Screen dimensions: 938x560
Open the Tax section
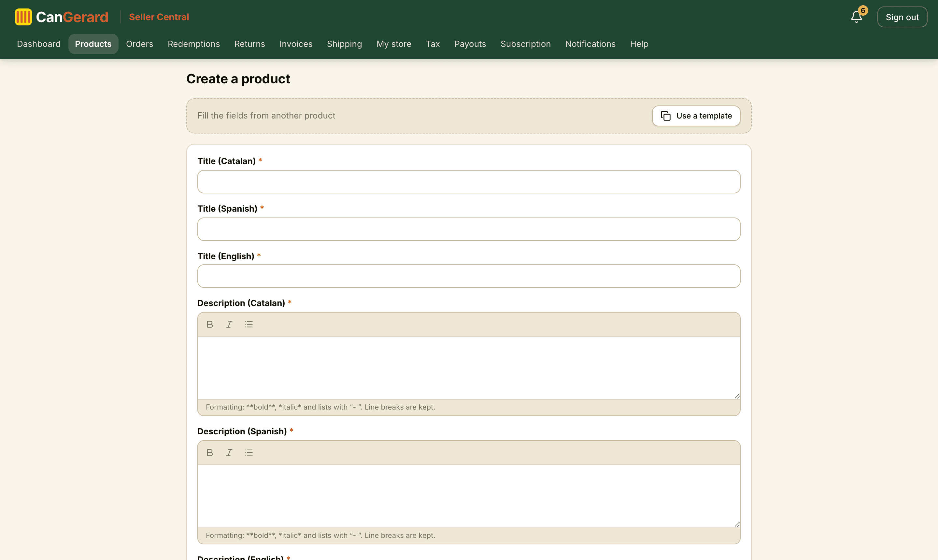433,44
